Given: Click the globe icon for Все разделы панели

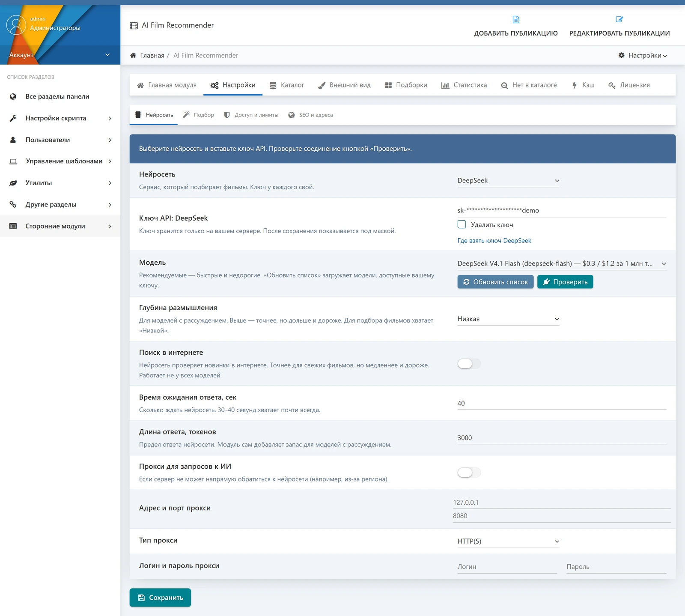Looking at the screenshot, I should pos(13,96).
